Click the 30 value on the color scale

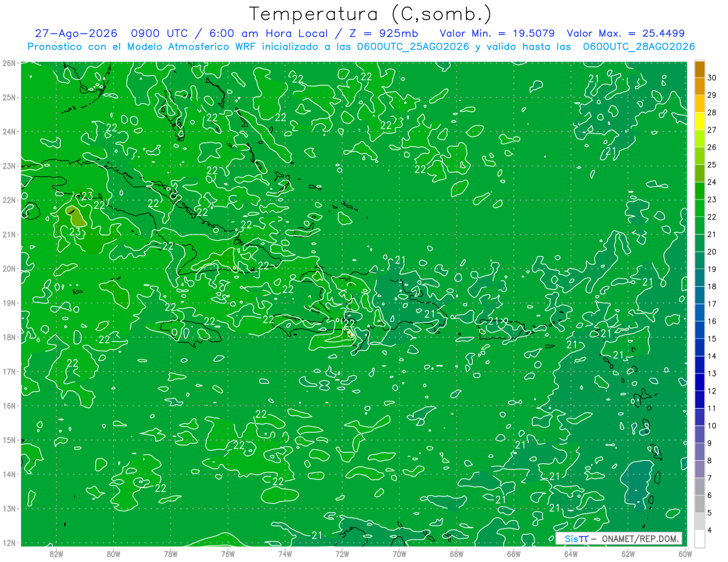click(712, 78)
